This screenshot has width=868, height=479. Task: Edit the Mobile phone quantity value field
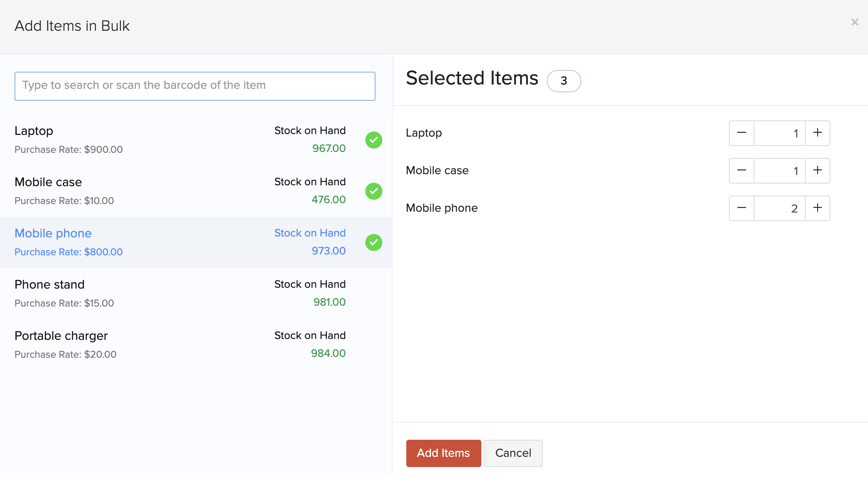click(x=780, y=208)
